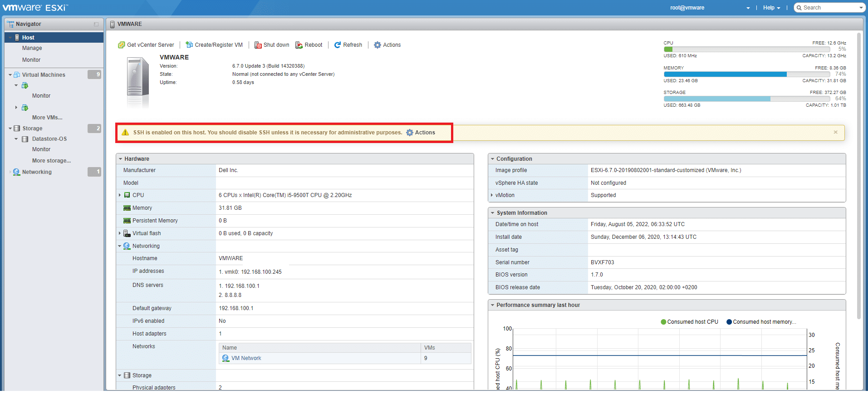Open Manage under Host
868x395 pixels.
[32, 48]
